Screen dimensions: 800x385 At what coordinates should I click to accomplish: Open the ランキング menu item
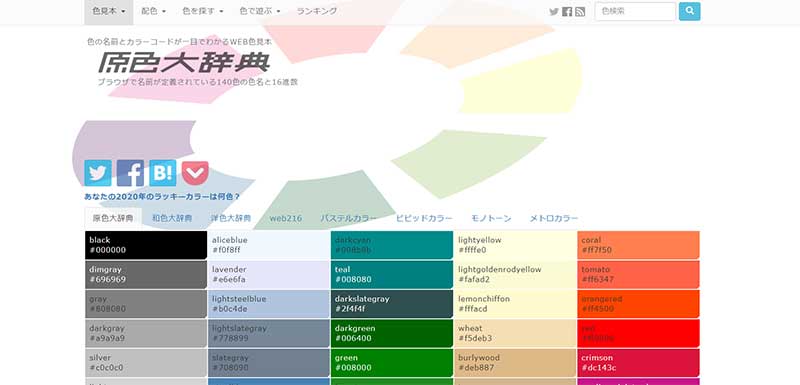point(317,11)
